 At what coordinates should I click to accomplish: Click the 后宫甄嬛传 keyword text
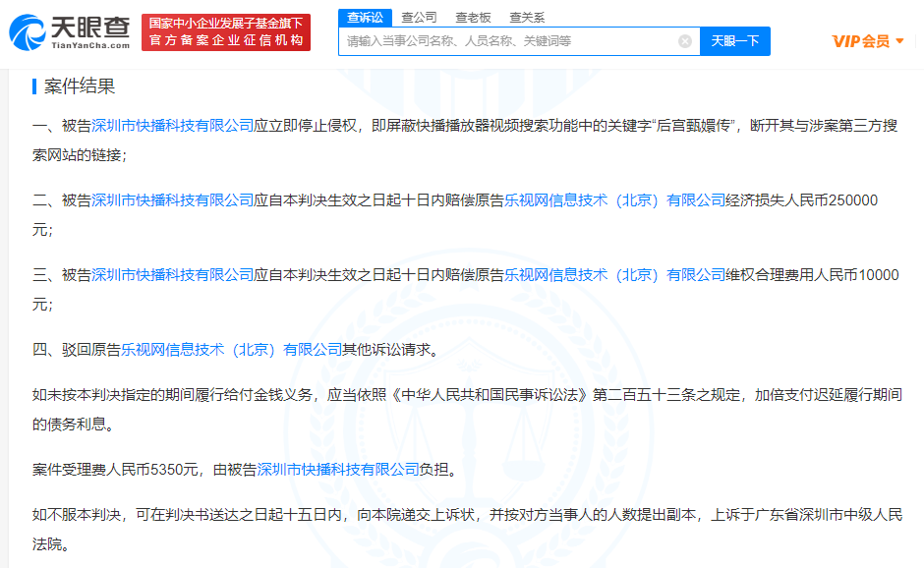pos(693,126)
